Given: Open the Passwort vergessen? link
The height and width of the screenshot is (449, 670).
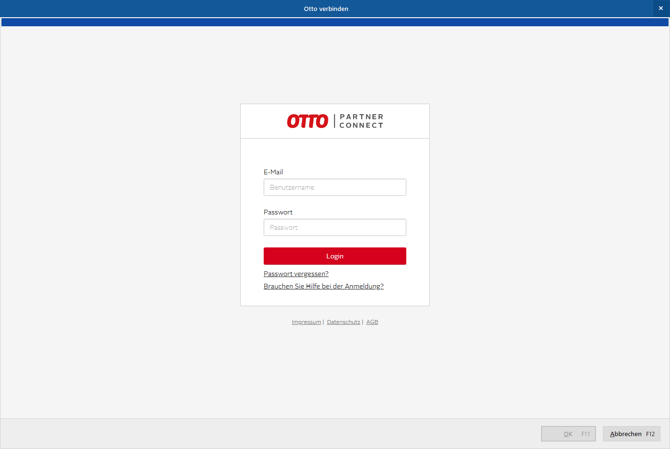Looking at the screenshot, I should click(x=296, y=274).
